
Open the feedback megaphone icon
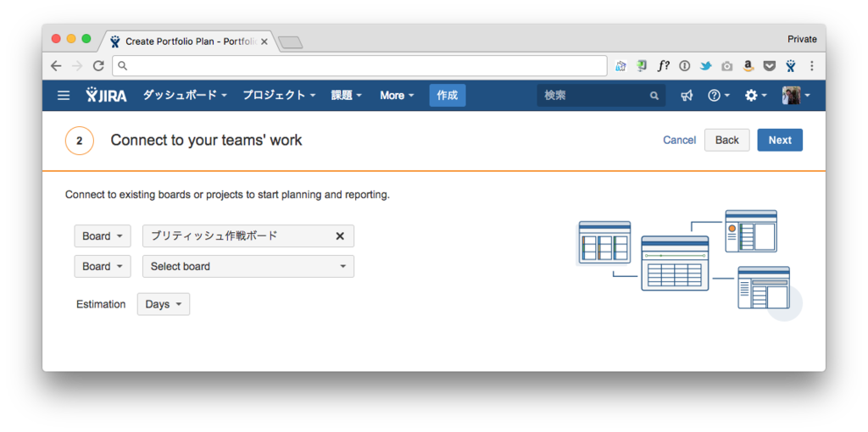click(x=687, y=96)
